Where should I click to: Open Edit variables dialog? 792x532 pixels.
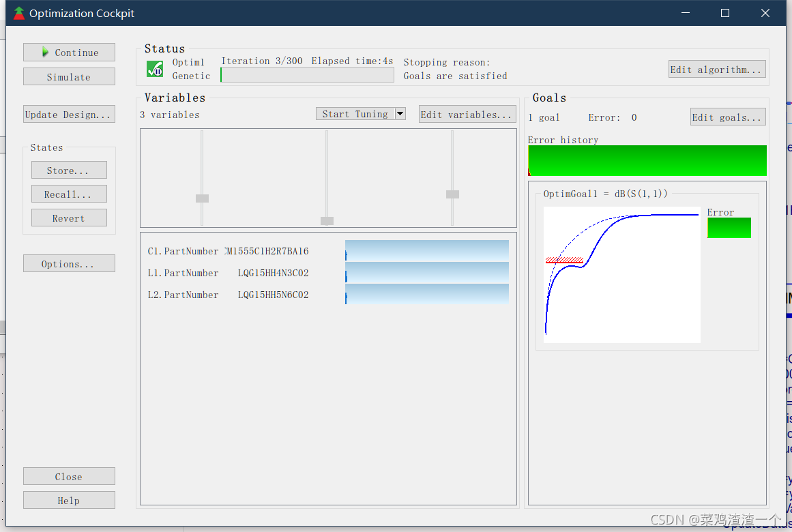pos(467,114)
